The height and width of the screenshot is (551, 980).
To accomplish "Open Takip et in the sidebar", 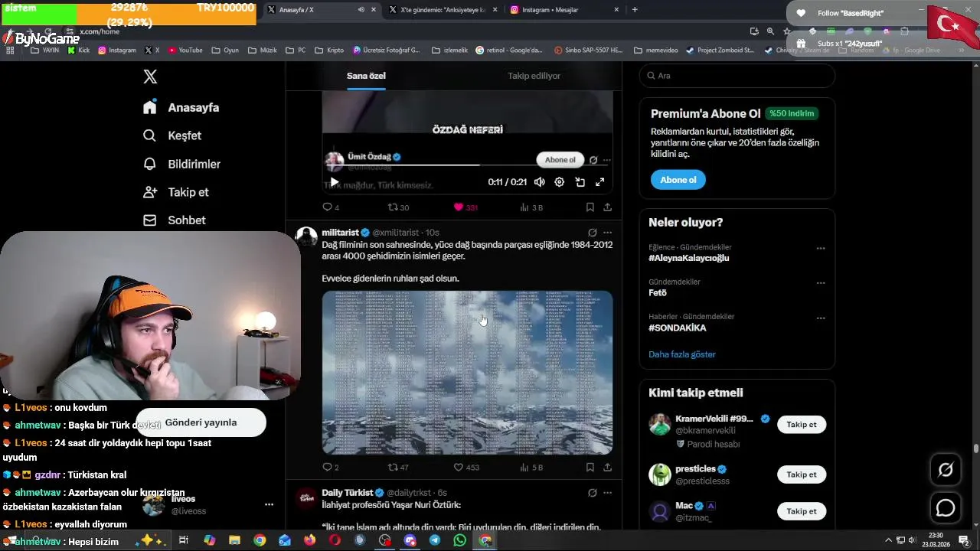I will (x=176, y=192).
